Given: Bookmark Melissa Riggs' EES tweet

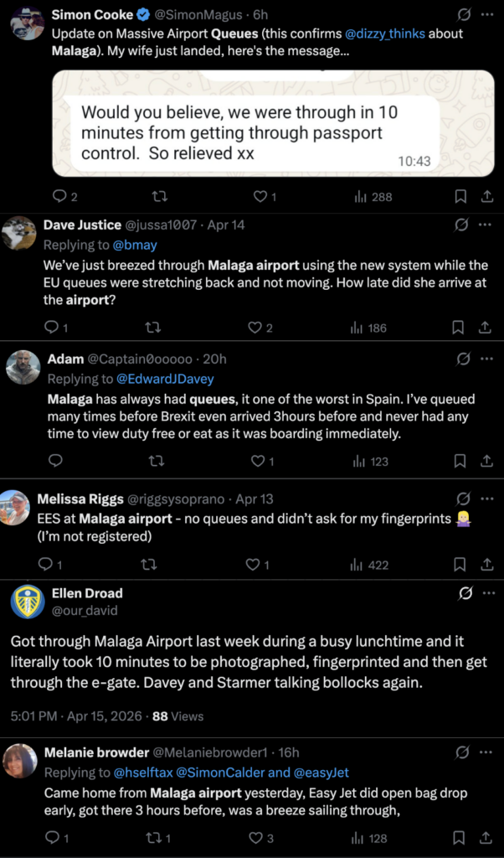Looking at the screenshot, I should [460, 565].
